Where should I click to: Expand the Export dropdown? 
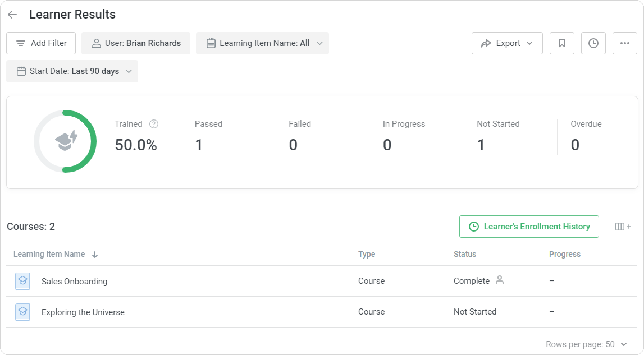[507, 43]
